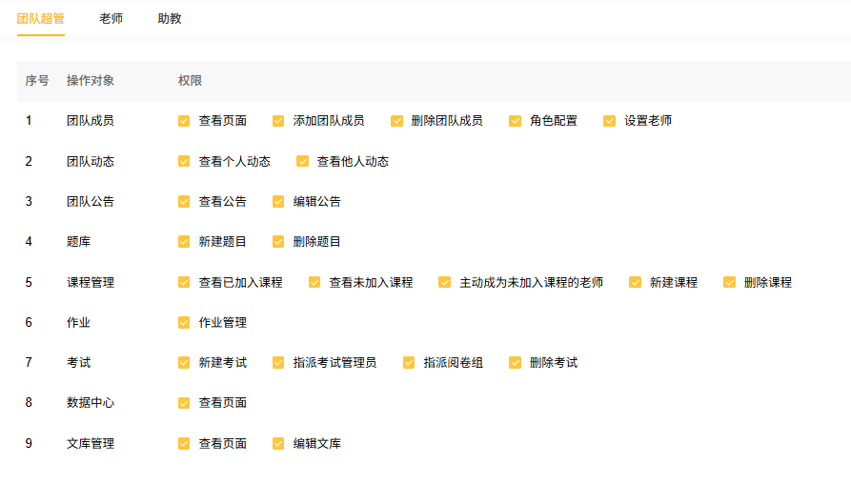Toggle the 查看已加入课程 checkbox
Screen dimensions: 851x504
184,282
